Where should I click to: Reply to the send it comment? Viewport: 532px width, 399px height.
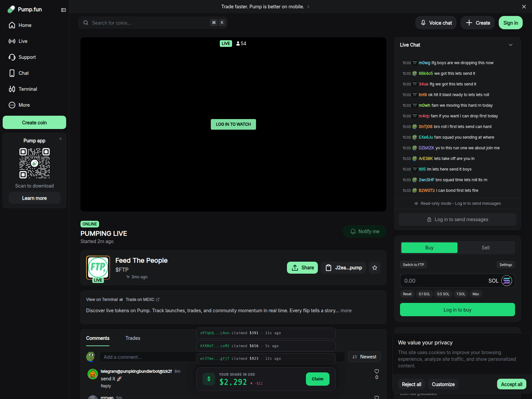[x=106, y=386]
